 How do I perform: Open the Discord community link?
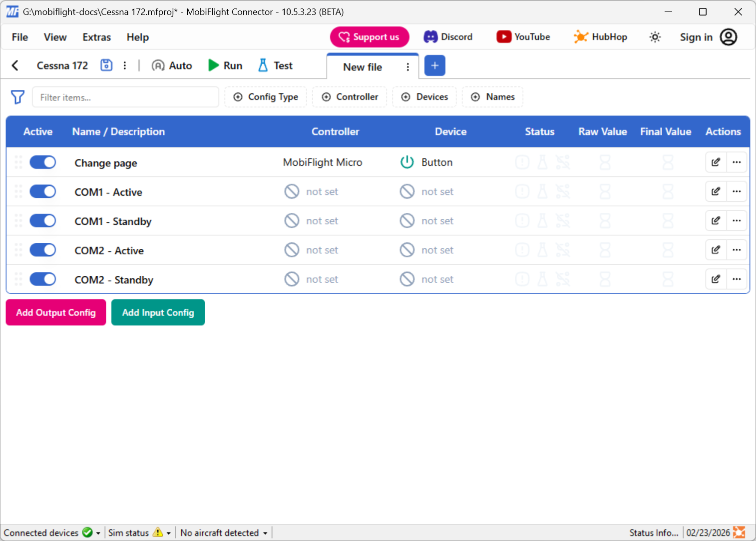tap(448, 36)
